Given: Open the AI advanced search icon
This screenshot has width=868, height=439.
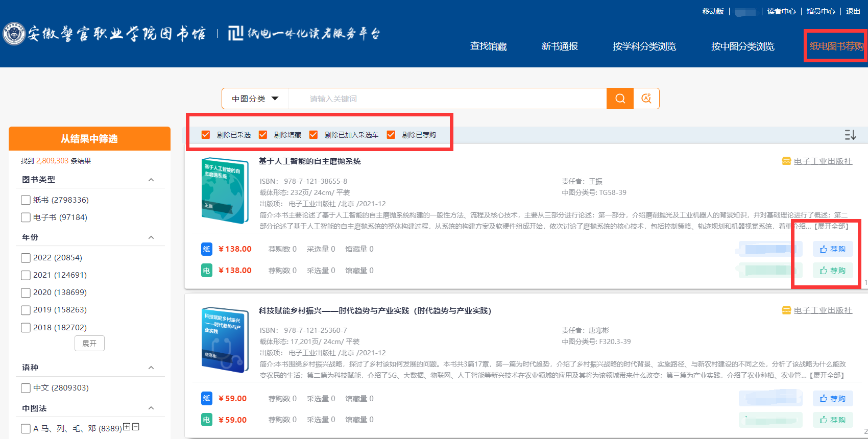Looking at the screenshot, I should (646, 99).
